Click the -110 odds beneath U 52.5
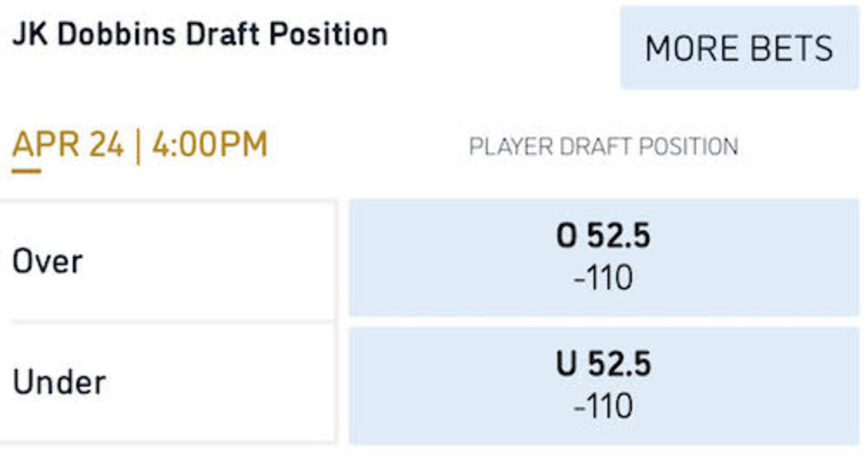This screenshot has width=868, height=461. (x=603, y=406)
